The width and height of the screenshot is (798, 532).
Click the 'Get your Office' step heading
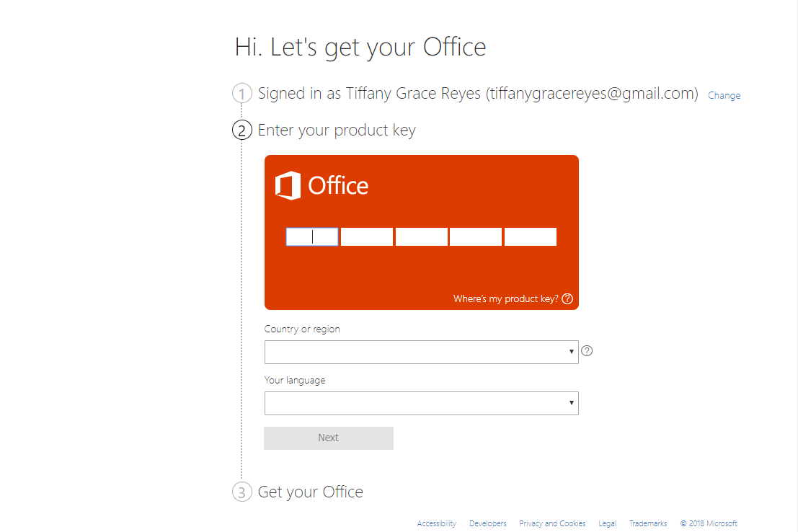click(311, 492)
